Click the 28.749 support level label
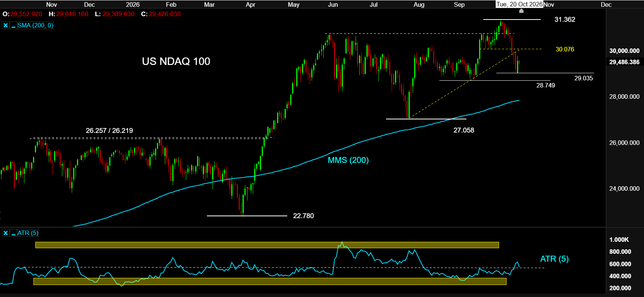Screen dimensions: 644x297 click(546, 86)
